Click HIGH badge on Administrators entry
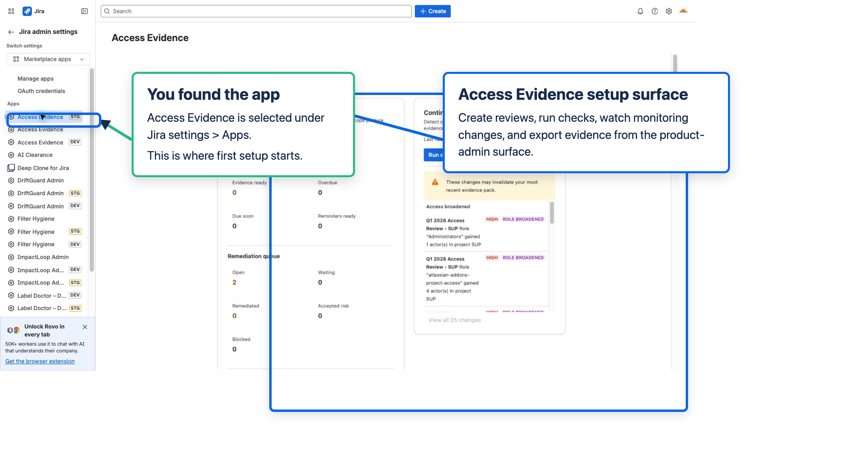This screenshot has width=868, height=463. 492,219
